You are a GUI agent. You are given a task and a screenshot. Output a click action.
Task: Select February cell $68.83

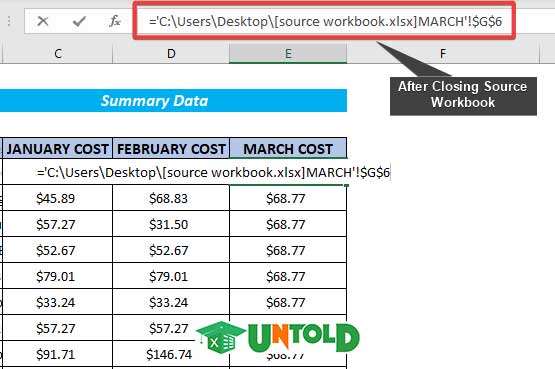tap(171, 198)
